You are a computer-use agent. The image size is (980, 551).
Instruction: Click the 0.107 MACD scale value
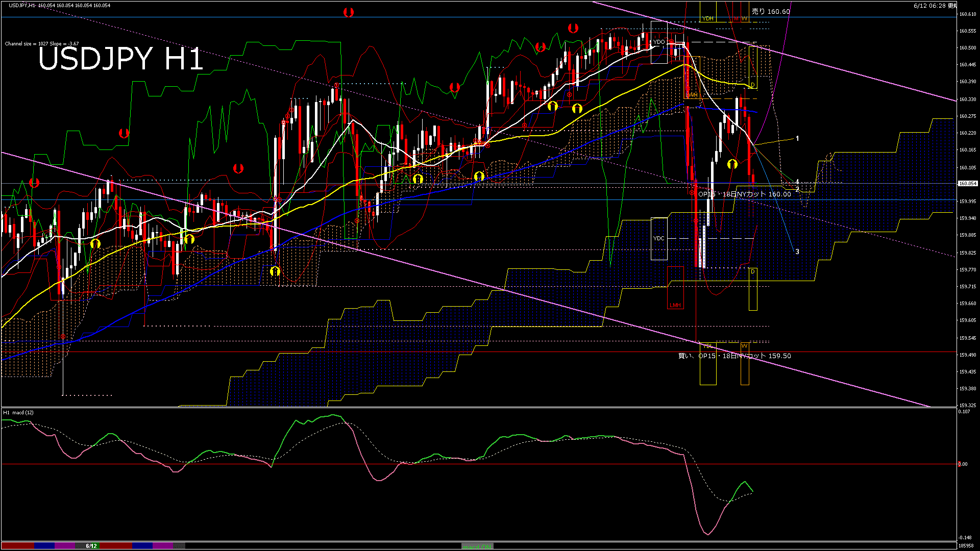[964, 412]
